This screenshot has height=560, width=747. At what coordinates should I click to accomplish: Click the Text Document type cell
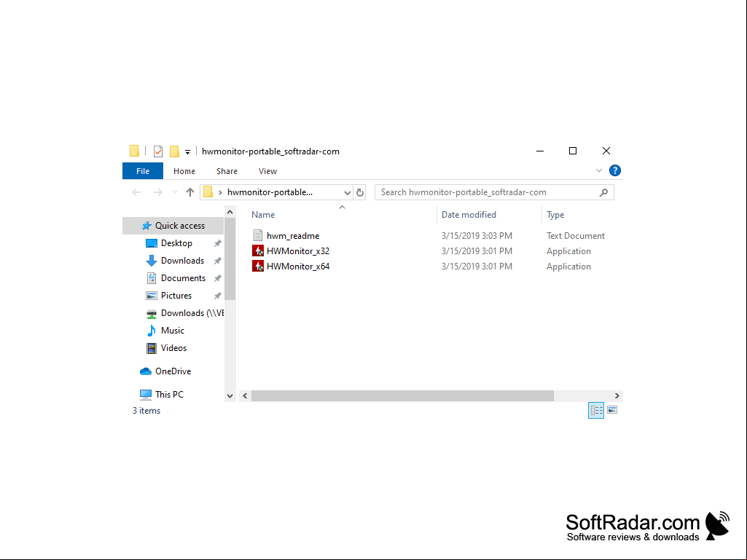576,236
